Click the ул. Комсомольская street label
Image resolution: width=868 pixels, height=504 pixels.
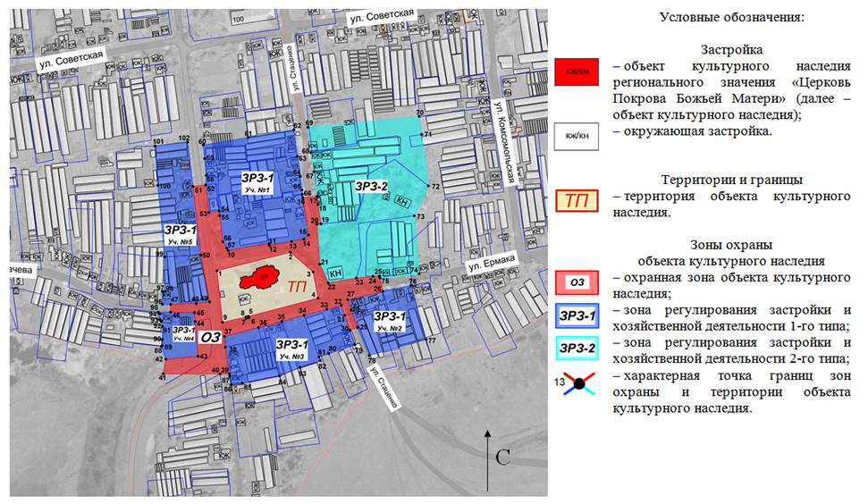point(504,141)
